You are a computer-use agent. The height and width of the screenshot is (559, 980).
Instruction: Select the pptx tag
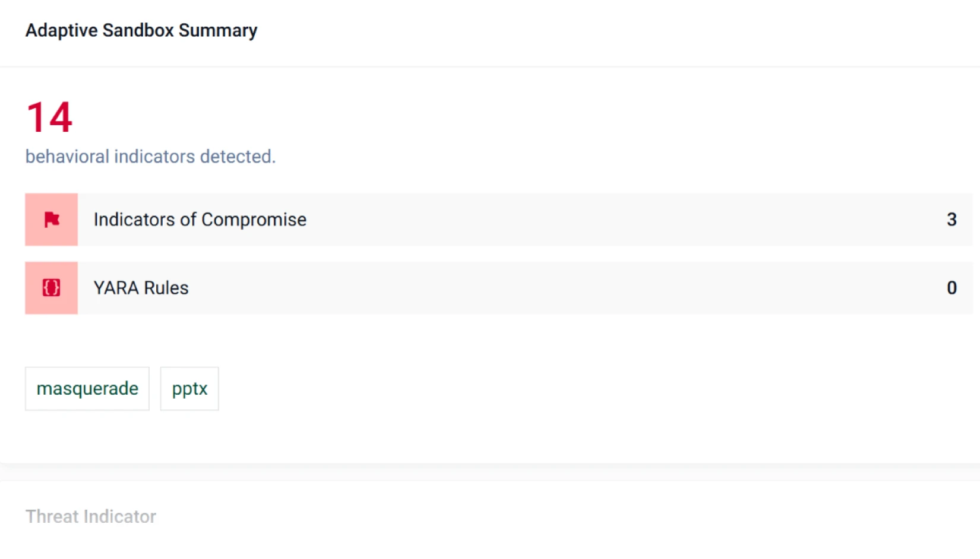tap(189, 389)
